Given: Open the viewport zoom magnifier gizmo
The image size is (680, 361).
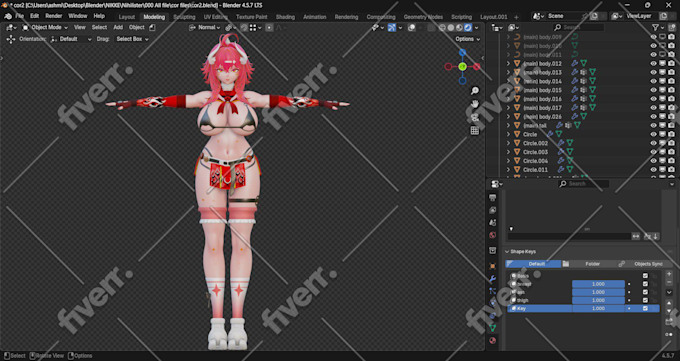Looking at the screenshot, I should pos(475,90).
